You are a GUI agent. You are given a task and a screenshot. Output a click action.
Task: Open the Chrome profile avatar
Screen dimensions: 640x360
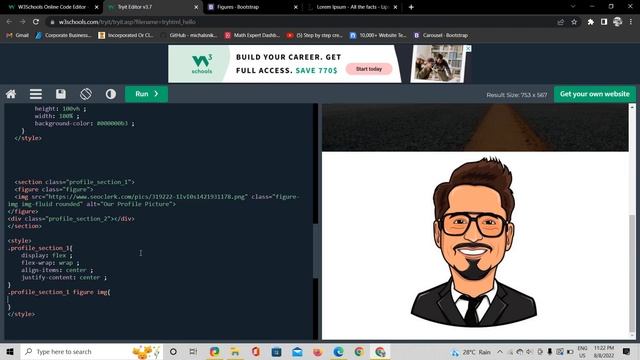tap(618, 22)
